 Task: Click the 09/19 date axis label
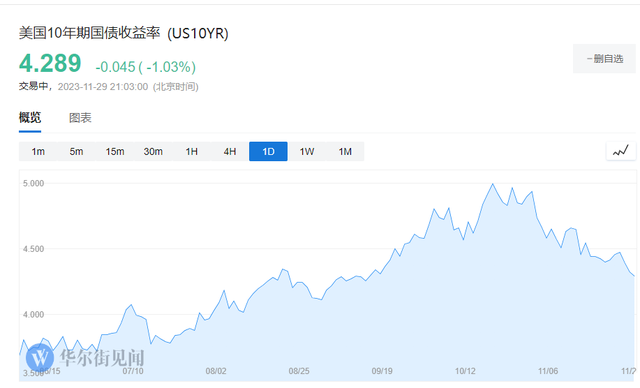coord(382,371)
